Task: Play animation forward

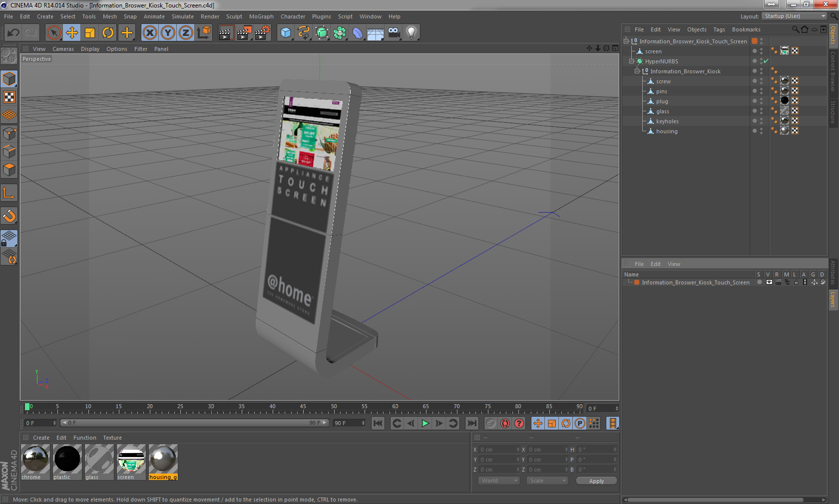Action: [x=425, y=423]
